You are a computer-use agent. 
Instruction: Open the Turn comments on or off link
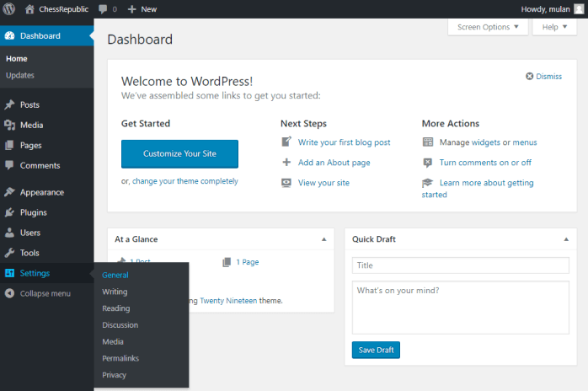485,163
